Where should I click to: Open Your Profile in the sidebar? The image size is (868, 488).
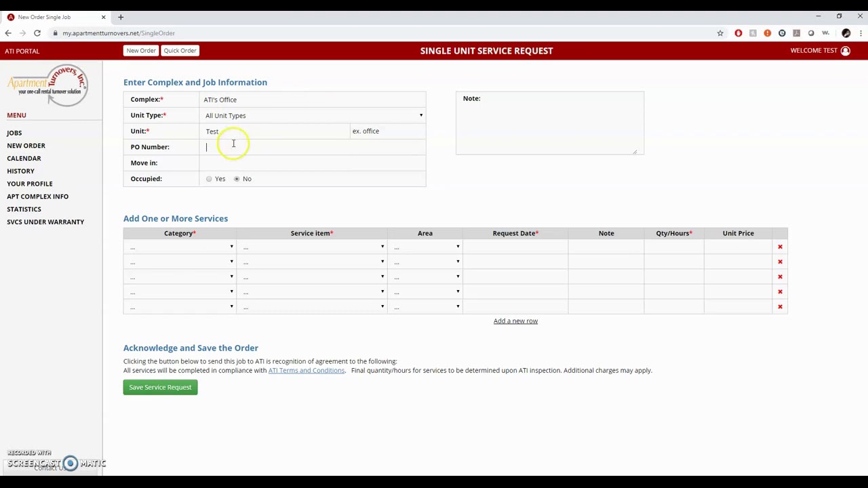pos(29,184)
